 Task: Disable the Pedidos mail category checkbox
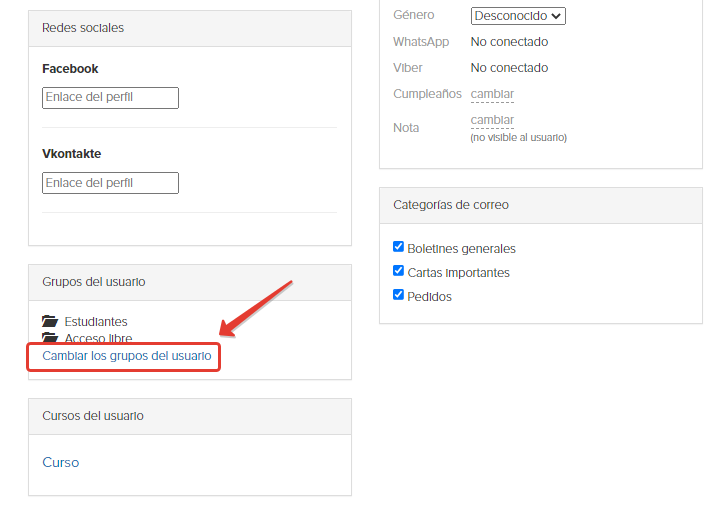point(398,295)
